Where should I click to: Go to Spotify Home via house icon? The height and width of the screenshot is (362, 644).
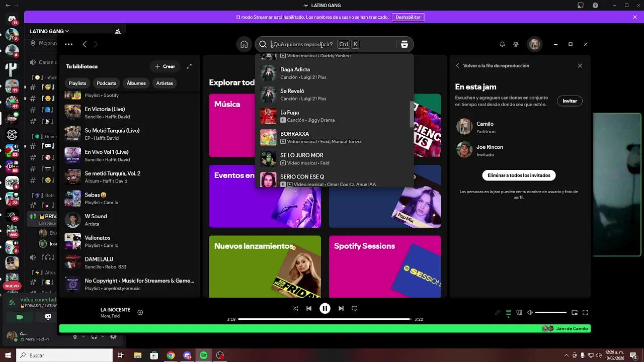tap(244, 44)
